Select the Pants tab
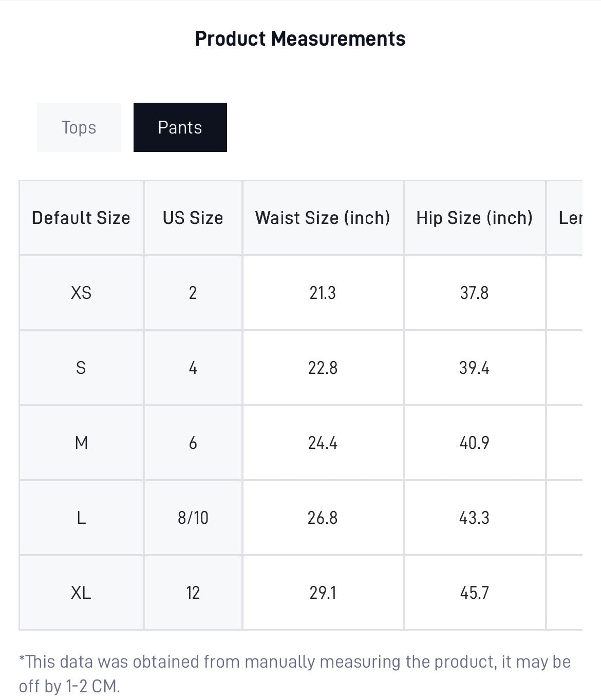This screenshot has width=601, height=700. (180, 127)
